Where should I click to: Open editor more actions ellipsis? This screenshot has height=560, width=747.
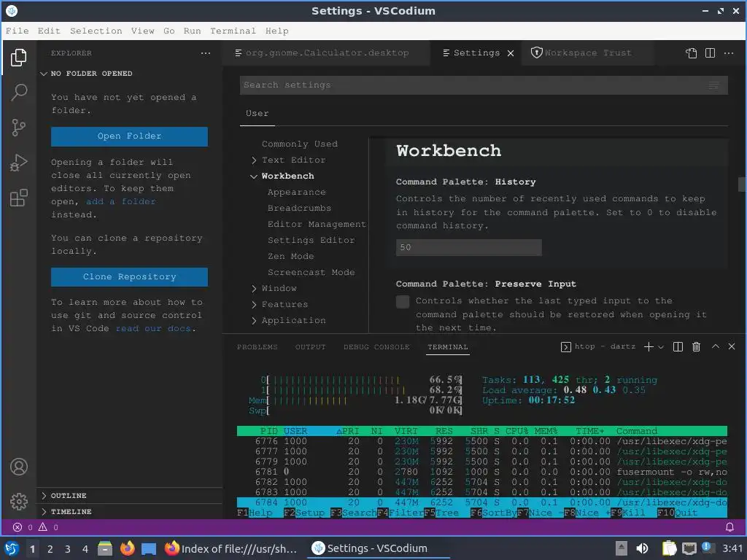coord(729,53)
